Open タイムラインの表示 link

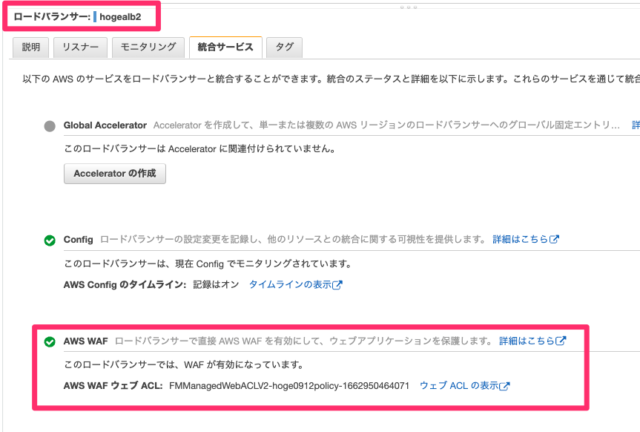pos(296,285)
